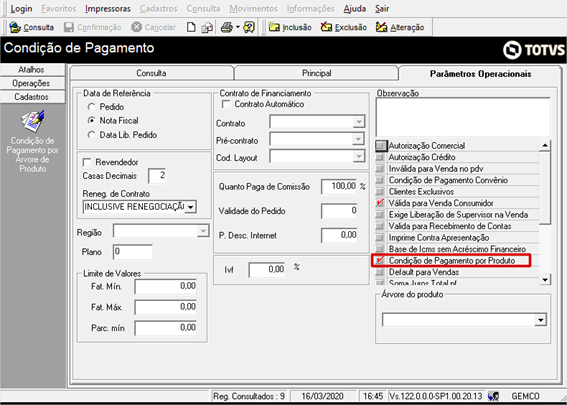Toggle Clientes Exclusivos checkbox

380,192
